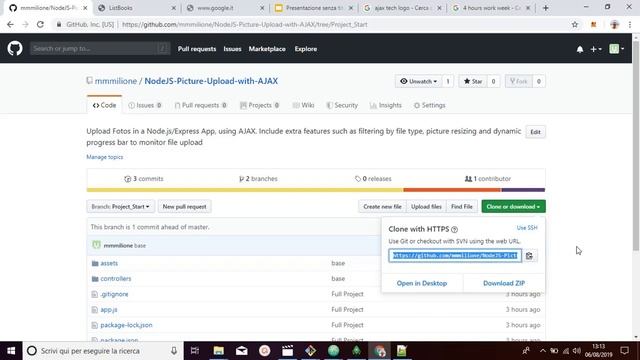
Task: Click the taskbar search box
Action: (x=103, y=351)
